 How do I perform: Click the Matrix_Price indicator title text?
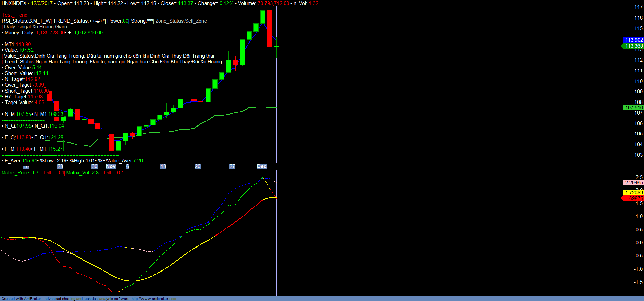coord(15,173)
